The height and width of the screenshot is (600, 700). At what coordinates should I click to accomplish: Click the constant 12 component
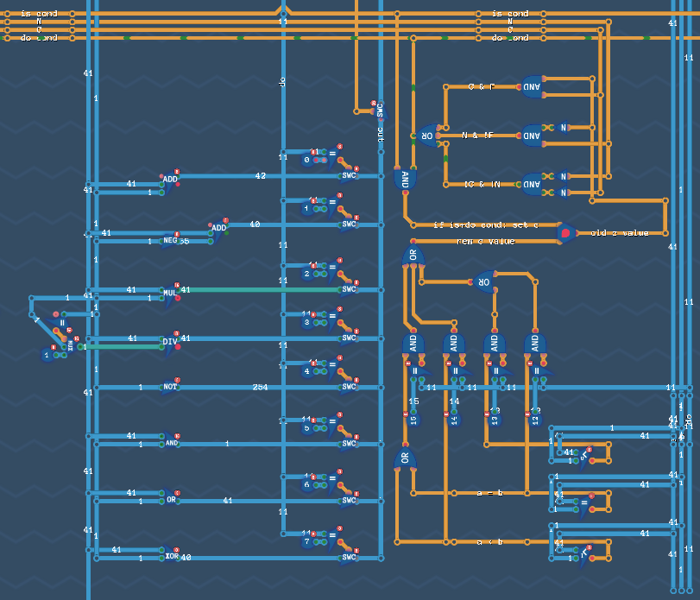535,420
